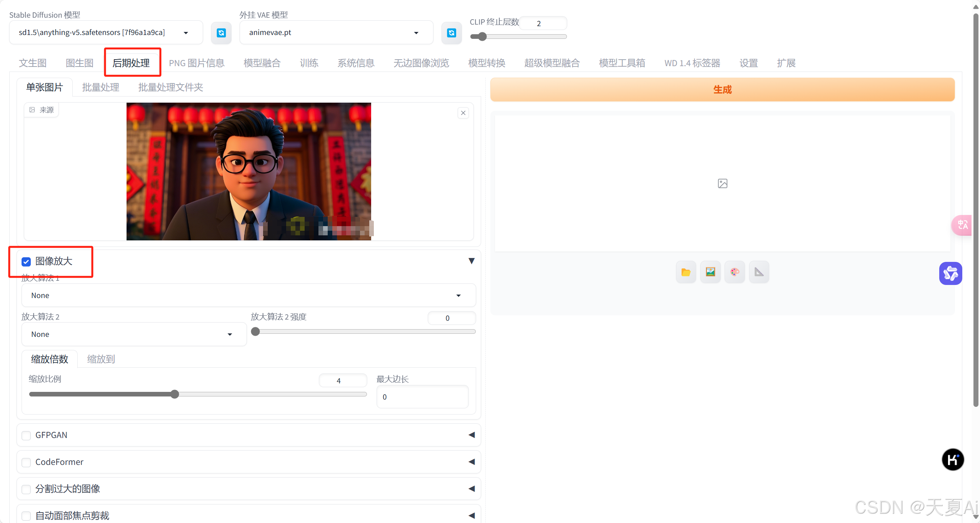Open the 放大算法 1 dropdown
Viewport: 980px width, 523px height.
(248, 295)
